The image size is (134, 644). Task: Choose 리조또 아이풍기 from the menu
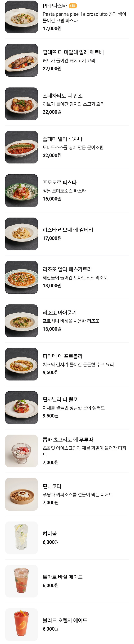click(67, 321)
